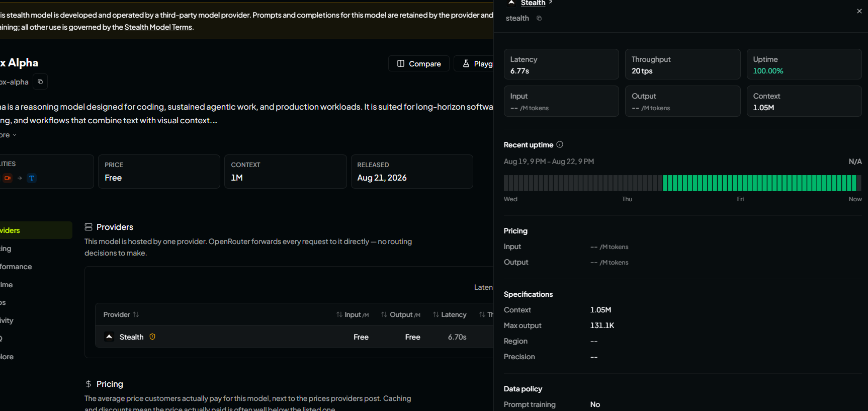The height and width of the screenshot is (411, 868).
Task: Click the Providers section heading text
Action: pos(115,227)
